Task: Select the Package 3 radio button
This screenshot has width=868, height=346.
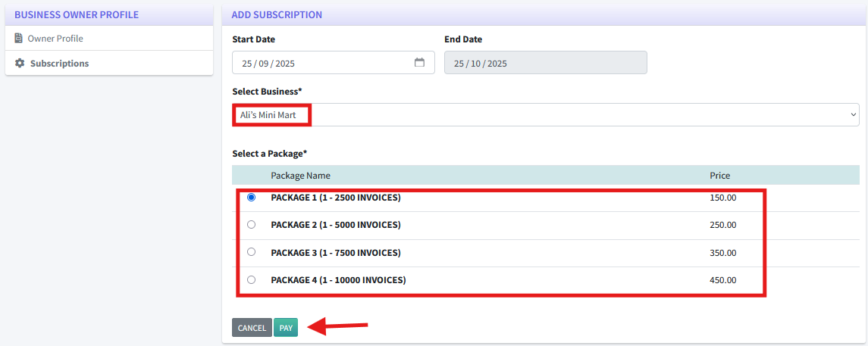Action: [252, 252]
